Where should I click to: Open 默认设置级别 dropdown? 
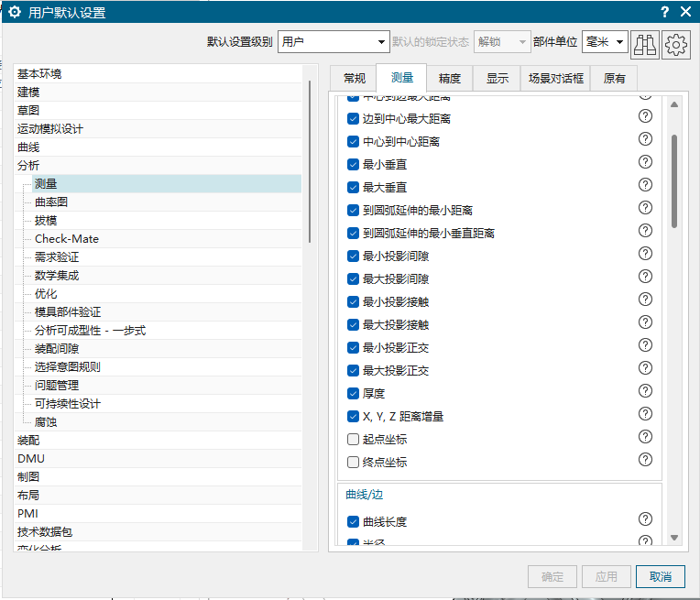[x=334, y=42]
